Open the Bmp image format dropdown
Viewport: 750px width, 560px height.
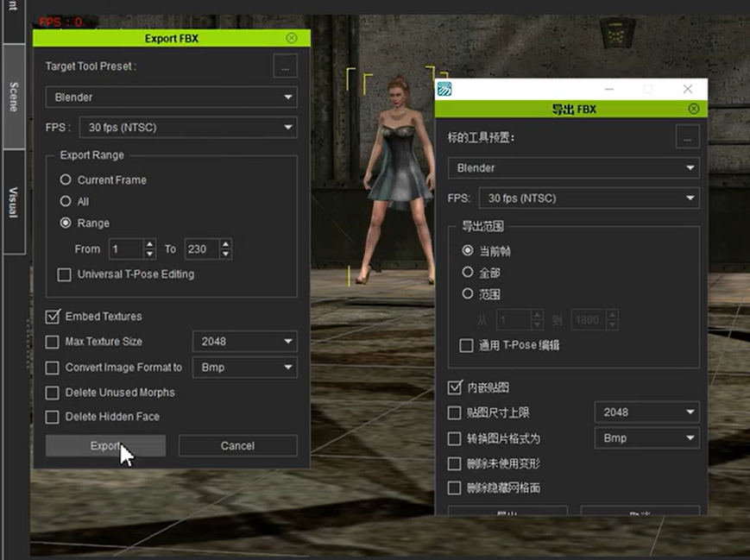coord(245,368)
